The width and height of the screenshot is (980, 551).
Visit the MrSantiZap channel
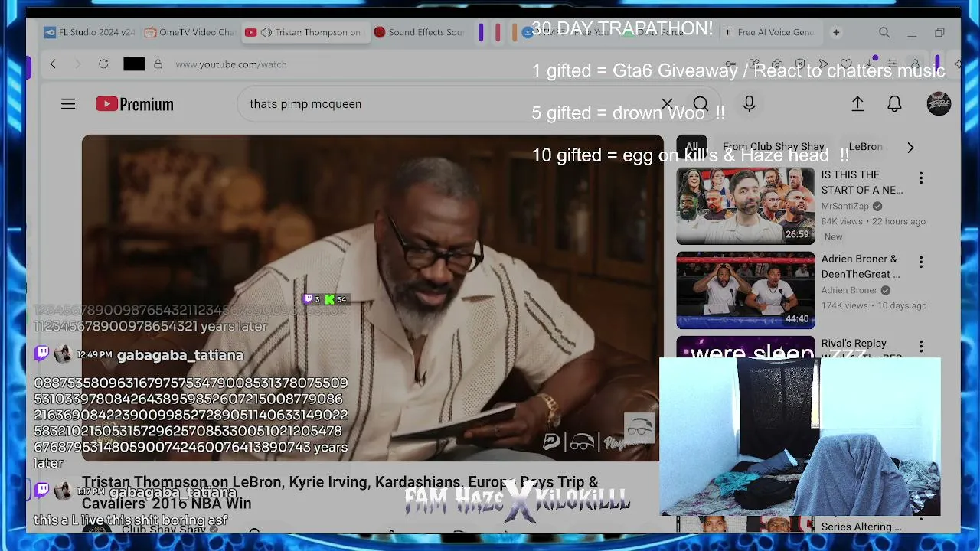(x=845, y=207)
